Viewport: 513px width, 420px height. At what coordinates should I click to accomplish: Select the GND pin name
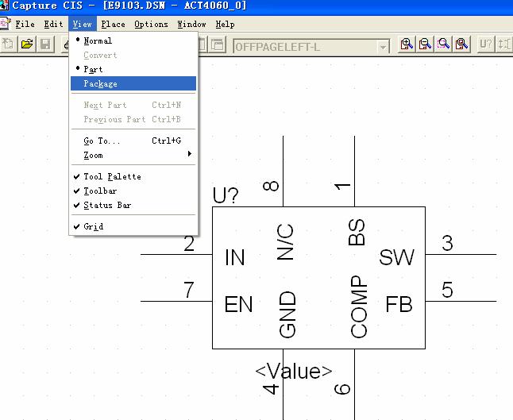288,314
